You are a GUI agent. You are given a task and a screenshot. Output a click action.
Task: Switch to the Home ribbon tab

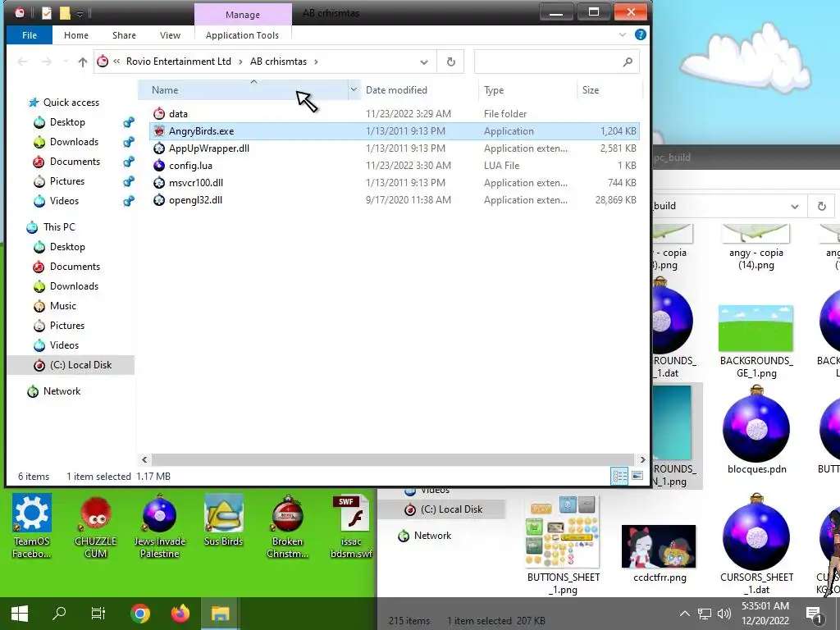pyautogui.click(x=76, y=35)
